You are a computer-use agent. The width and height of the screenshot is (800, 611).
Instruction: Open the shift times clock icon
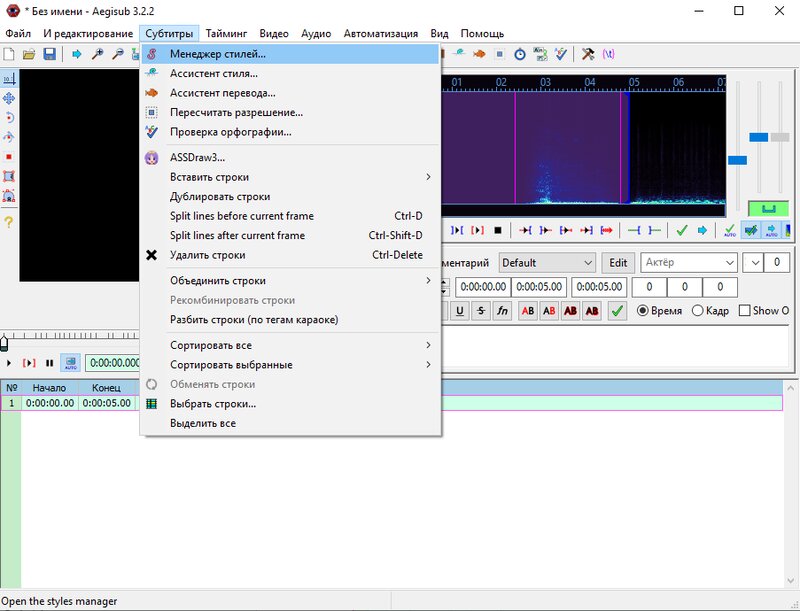(x=519, y=54)
